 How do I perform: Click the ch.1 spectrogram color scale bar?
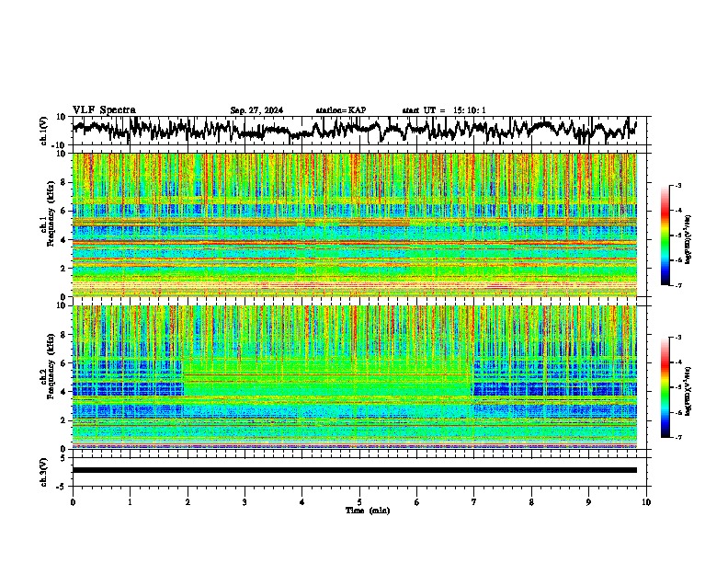pos(665,236)
